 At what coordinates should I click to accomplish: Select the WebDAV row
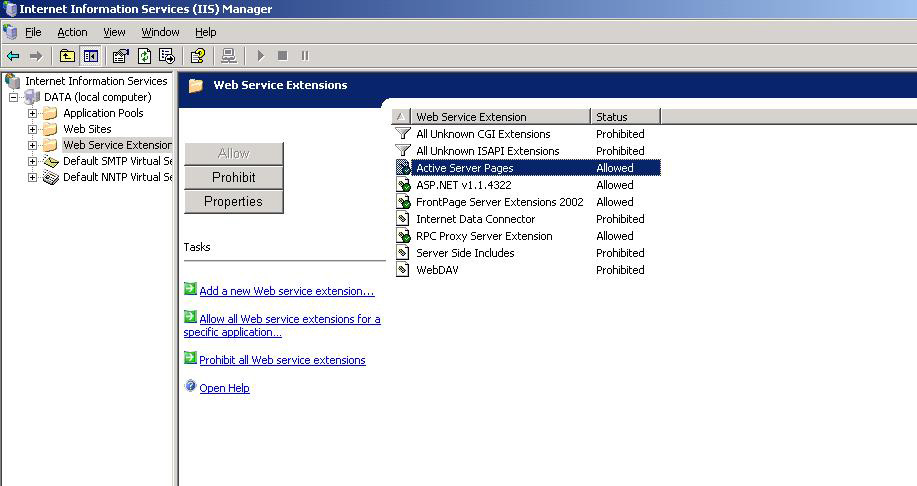coord(528,270)
